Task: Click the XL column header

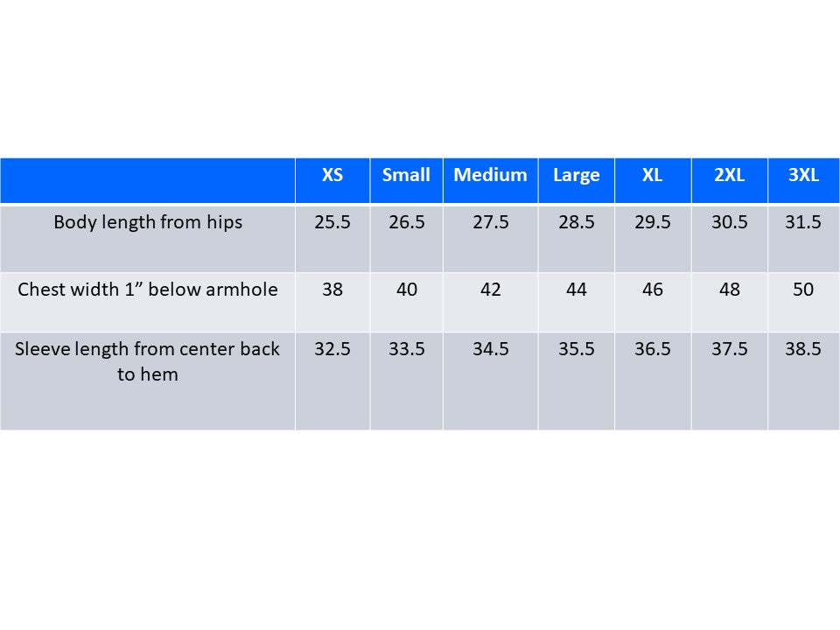Action: 652,175
